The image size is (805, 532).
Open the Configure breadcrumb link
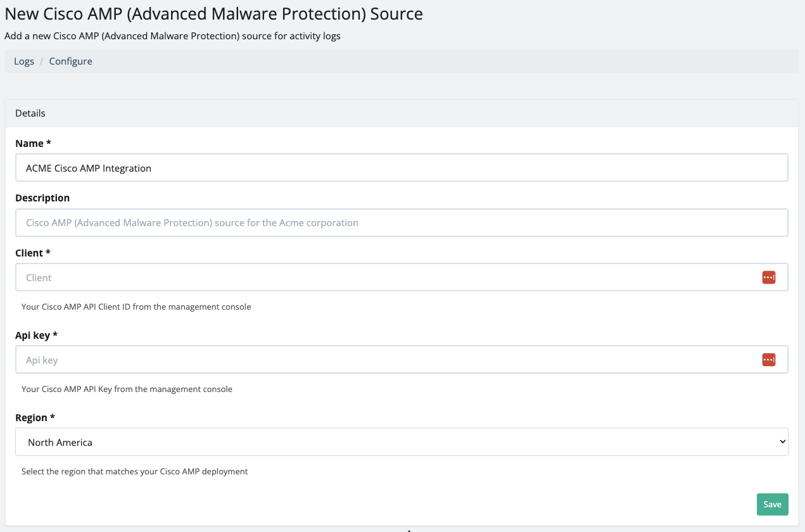tap(70, 61)
